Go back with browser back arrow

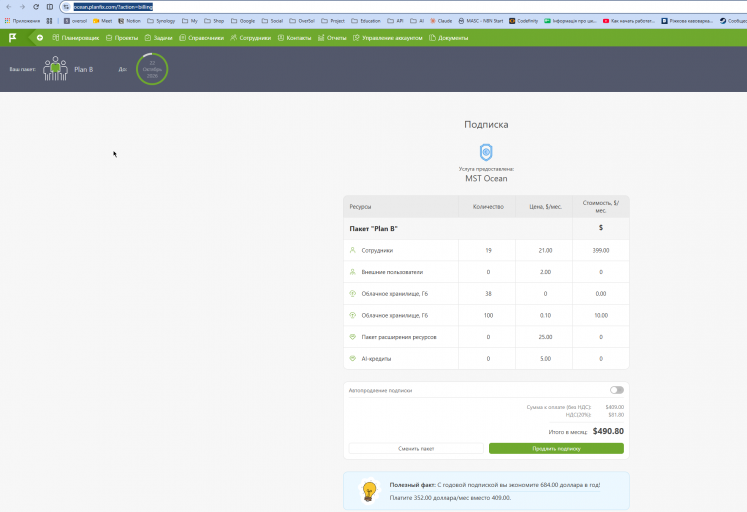(x=9, y=7)
